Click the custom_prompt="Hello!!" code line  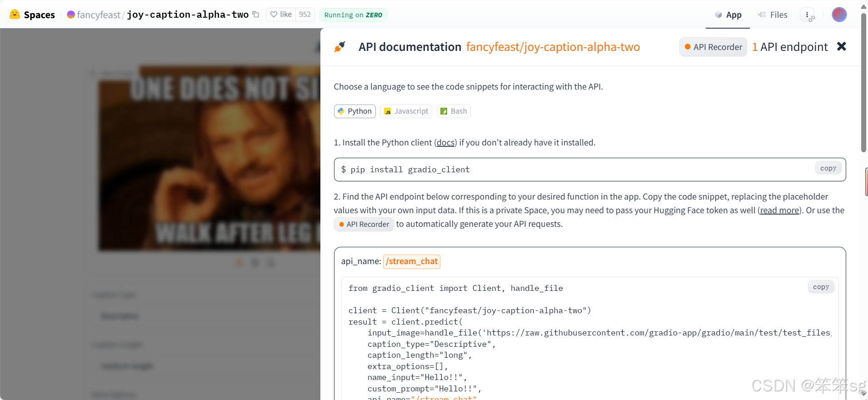(x=424, y=389)
